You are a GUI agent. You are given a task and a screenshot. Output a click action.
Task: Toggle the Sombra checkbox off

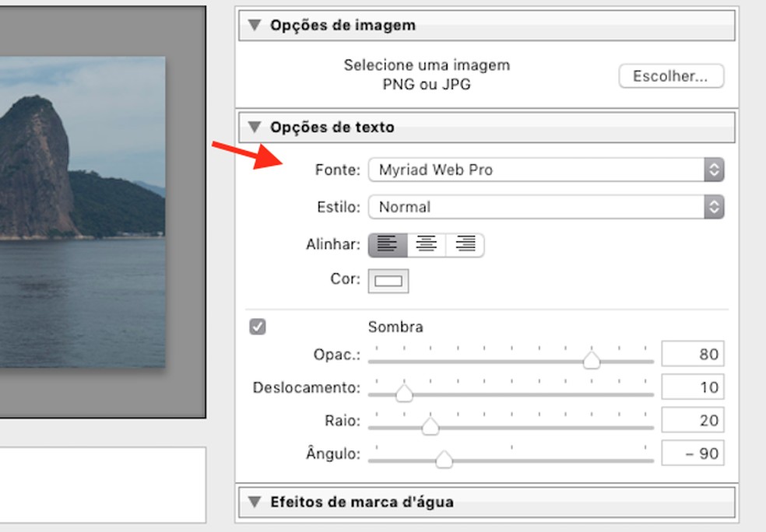pos(257,327)
